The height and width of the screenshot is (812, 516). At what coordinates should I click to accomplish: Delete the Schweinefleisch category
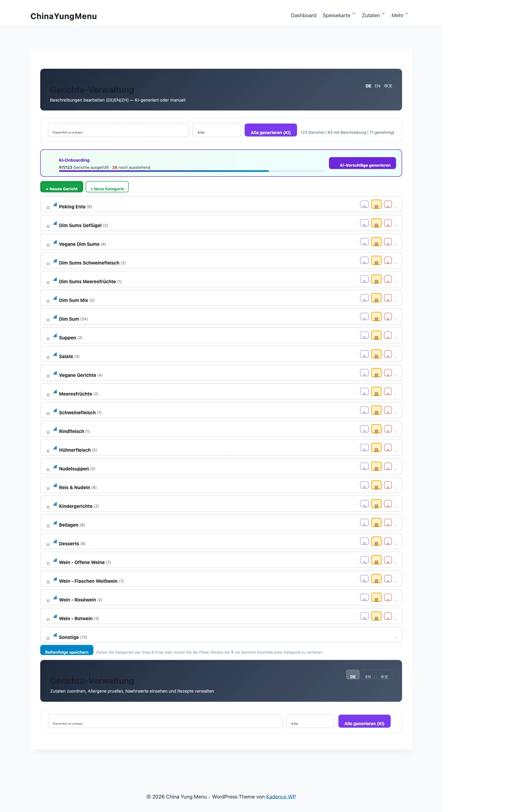tap(388, 410)
